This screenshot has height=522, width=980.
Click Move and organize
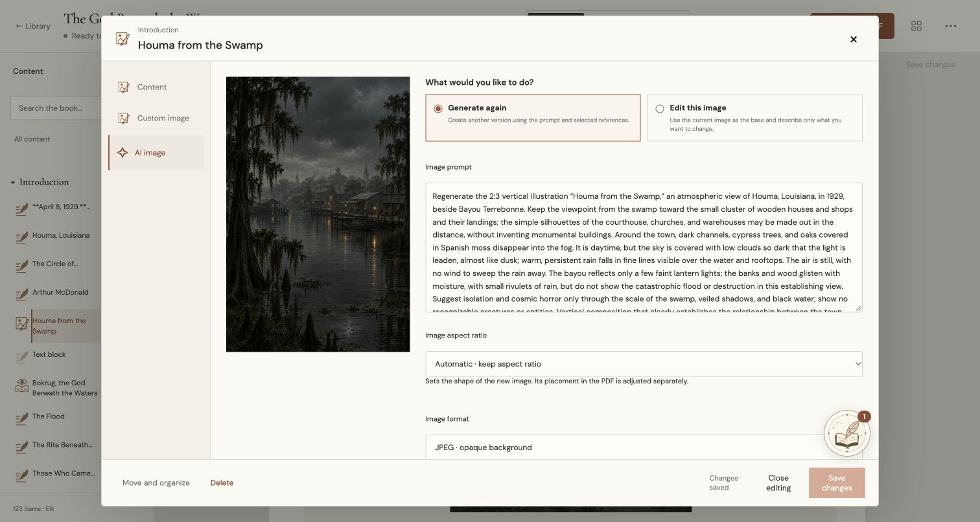pyautogui.click(x=156, y=482)
